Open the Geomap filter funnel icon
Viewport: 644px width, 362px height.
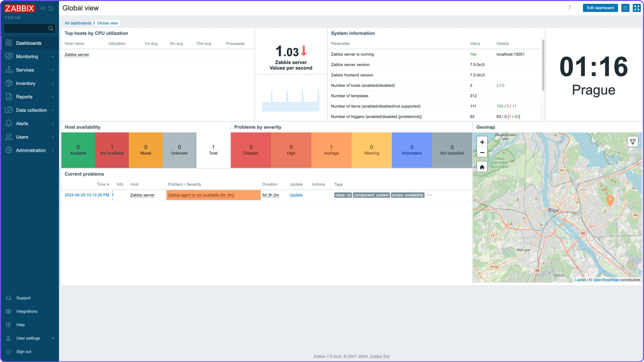pyautogui.click(x=633, y=141)
